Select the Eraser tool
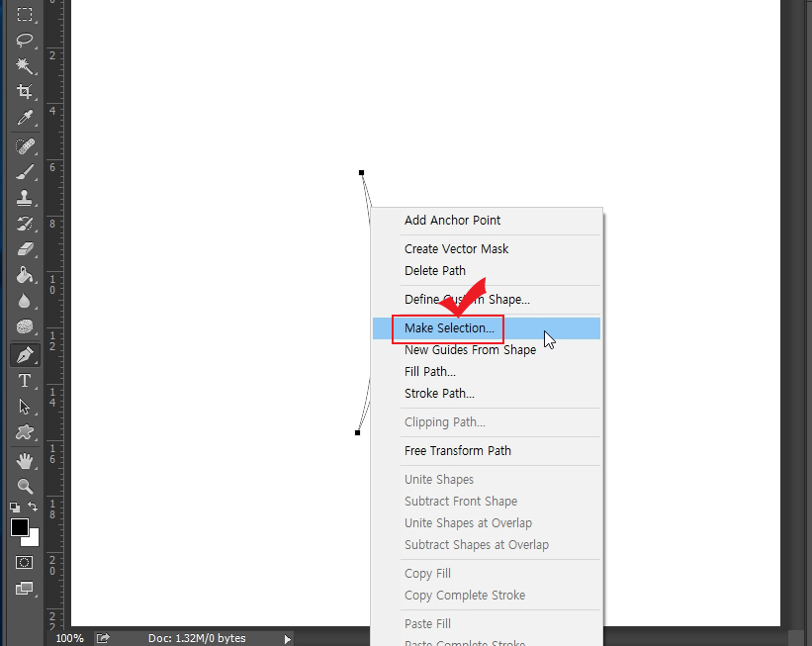 (25, 249)
